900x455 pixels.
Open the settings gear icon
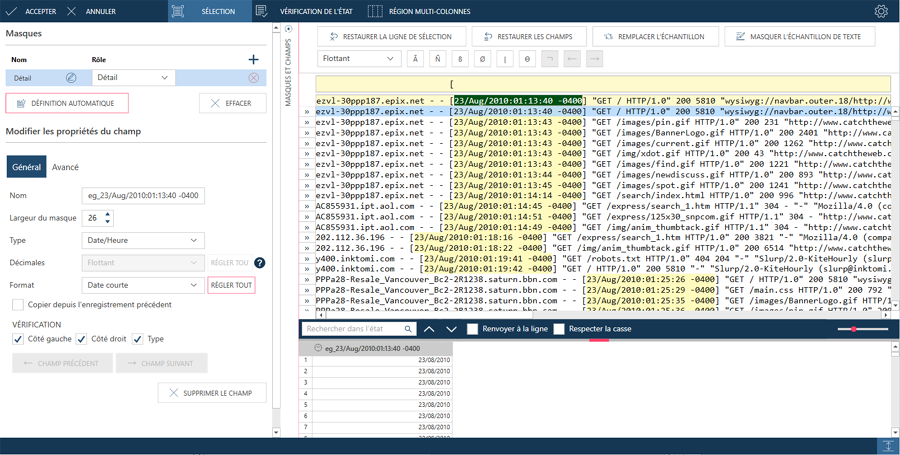tap(880, 12)
